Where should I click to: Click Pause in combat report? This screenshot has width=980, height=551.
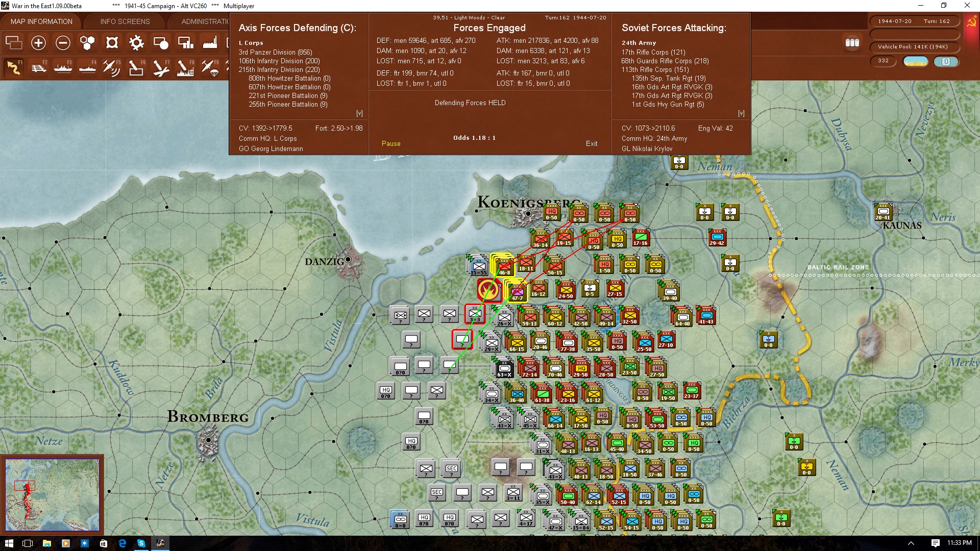[391, 144]
